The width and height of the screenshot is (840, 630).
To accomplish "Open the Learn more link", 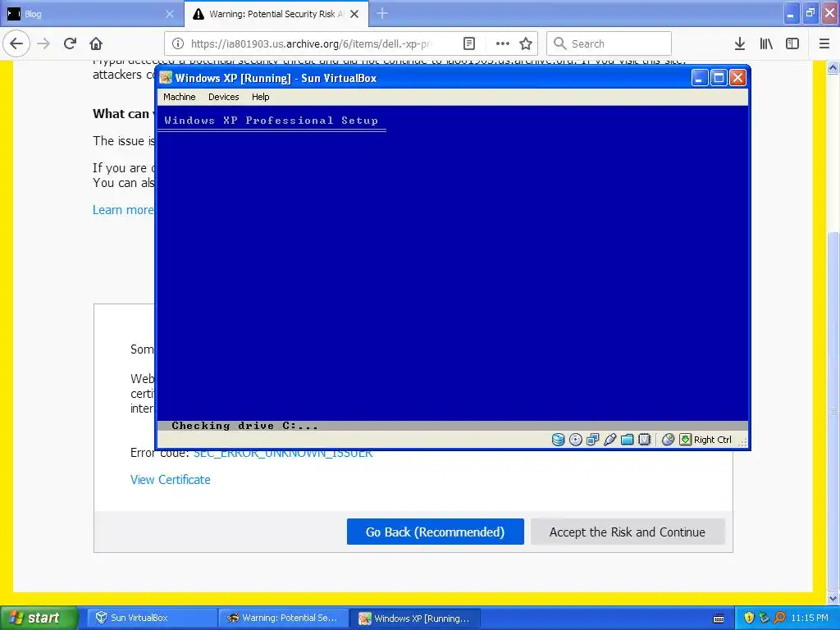I will click(x=123, y=209).
